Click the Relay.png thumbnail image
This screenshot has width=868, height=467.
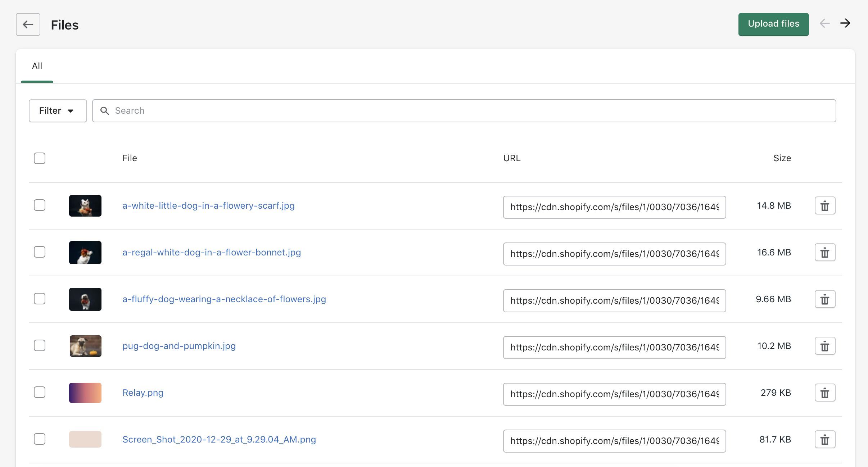(x=85, y=393)
